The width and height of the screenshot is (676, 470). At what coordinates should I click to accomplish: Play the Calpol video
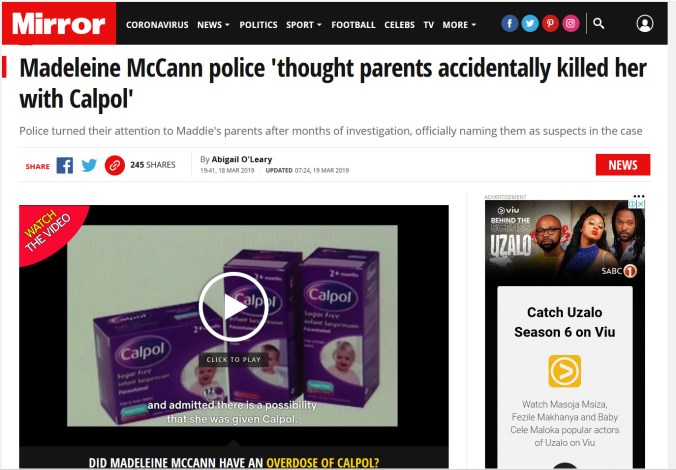pyautogui.click(x=233, y=307)
